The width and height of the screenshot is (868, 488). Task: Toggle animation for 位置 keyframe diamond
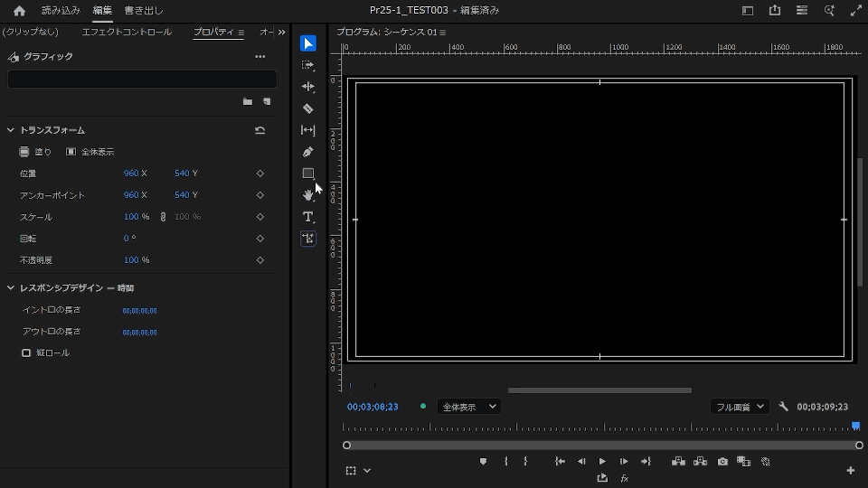260,174
